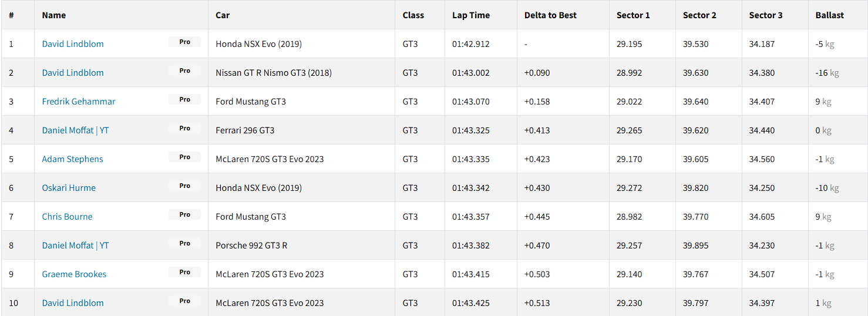Select Graeme Brookes name link
The image size is (868, 316).
coord(74,274)
